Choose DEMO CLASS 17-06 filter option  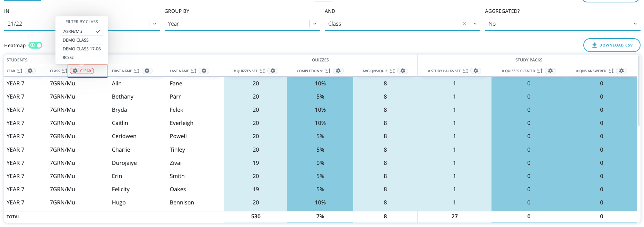click(x=81, y=49)
